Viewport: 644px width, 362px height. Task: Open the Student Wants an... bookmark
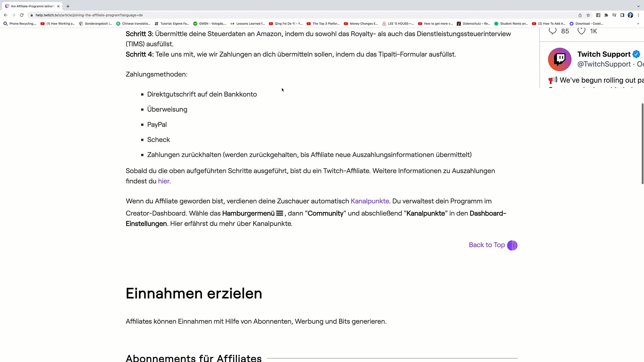[x=511, y=24]
